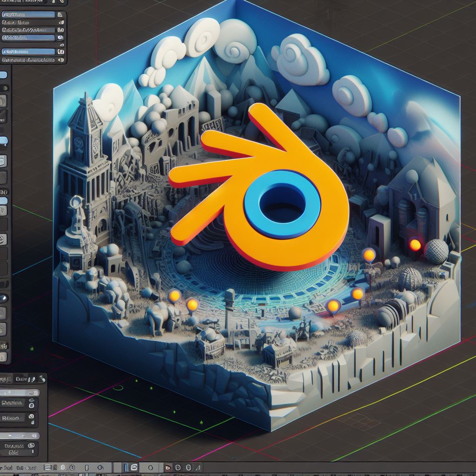The image size is (476, 476).
Task: Click the blue vertical bar icon in bottom bar
Action: click(126, 468)
